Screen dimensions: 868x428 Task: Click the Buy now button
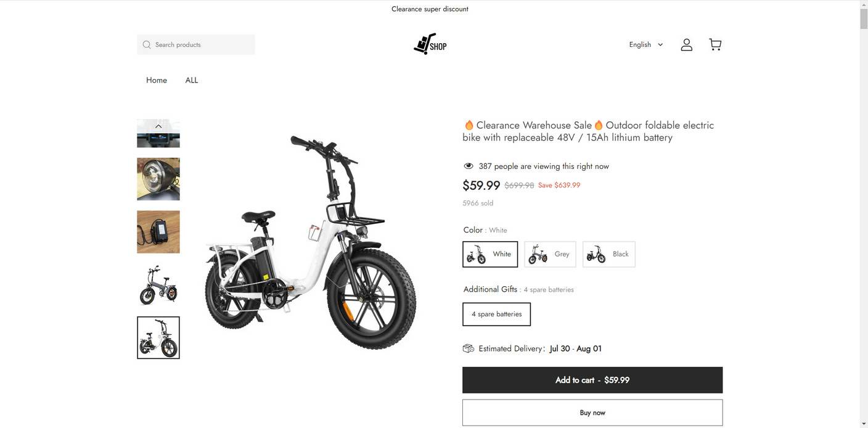592,413
